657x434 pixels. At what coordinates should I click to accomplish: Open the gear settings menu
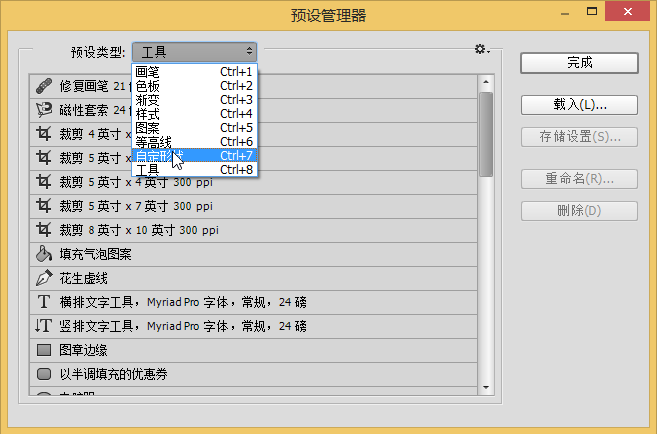click(481, 49)
